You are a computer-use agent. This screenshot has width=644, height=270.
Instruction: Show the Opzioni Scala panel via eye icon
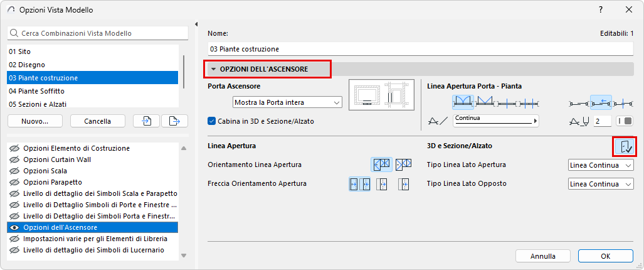coord(14,171)
